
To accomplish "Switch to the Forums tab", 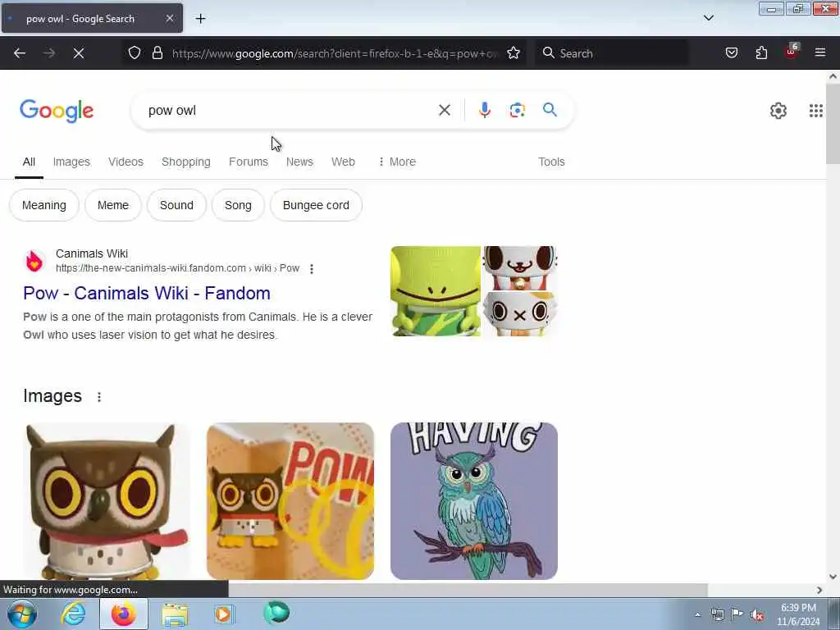I will click(x=248, y=162).
